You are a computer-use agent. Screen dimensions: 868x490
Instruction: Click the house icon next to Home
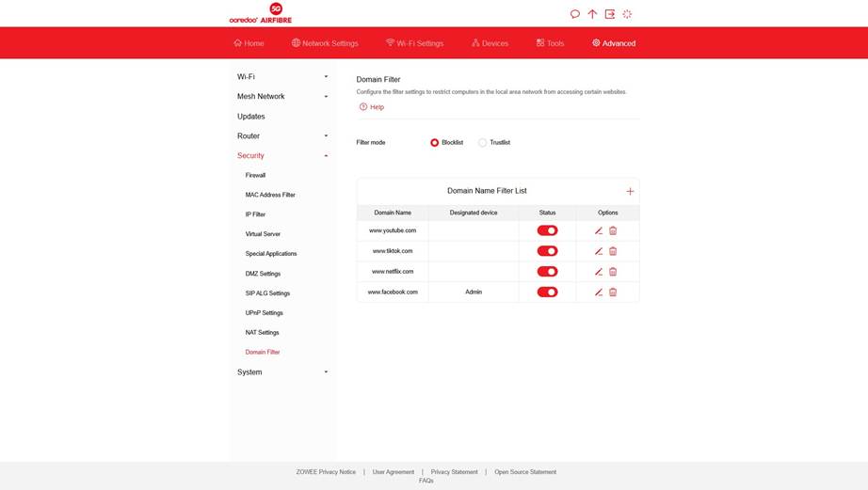[x=237, y=42]
